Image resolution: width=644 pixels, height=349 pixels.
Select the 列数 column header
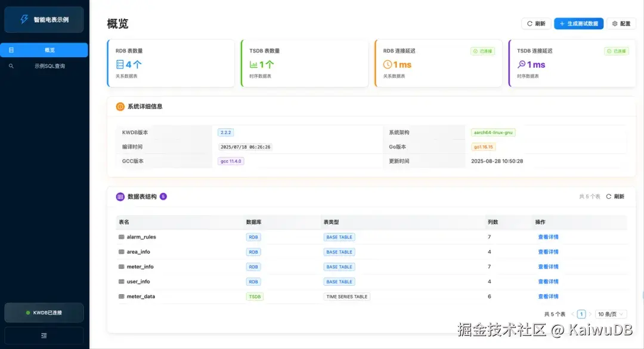click(493, 222)
